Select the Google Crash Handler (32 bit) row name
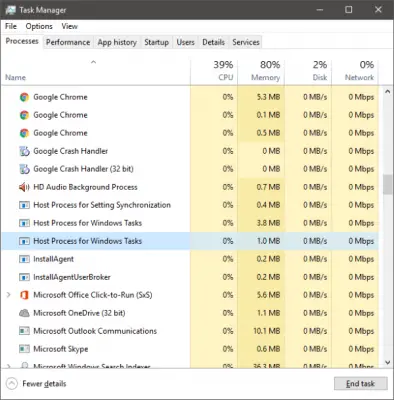 (83, 169)
